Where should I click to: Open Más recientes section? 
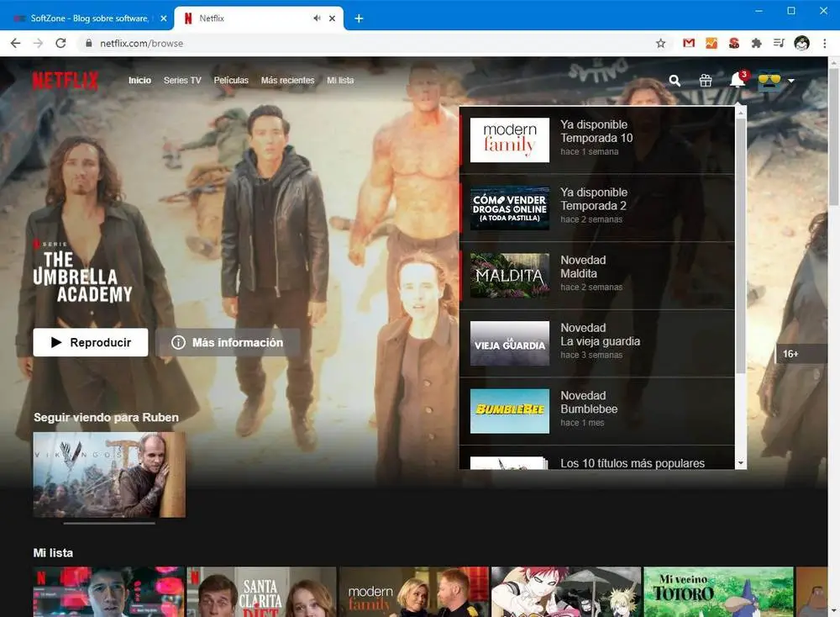click(x=287, y=81)
